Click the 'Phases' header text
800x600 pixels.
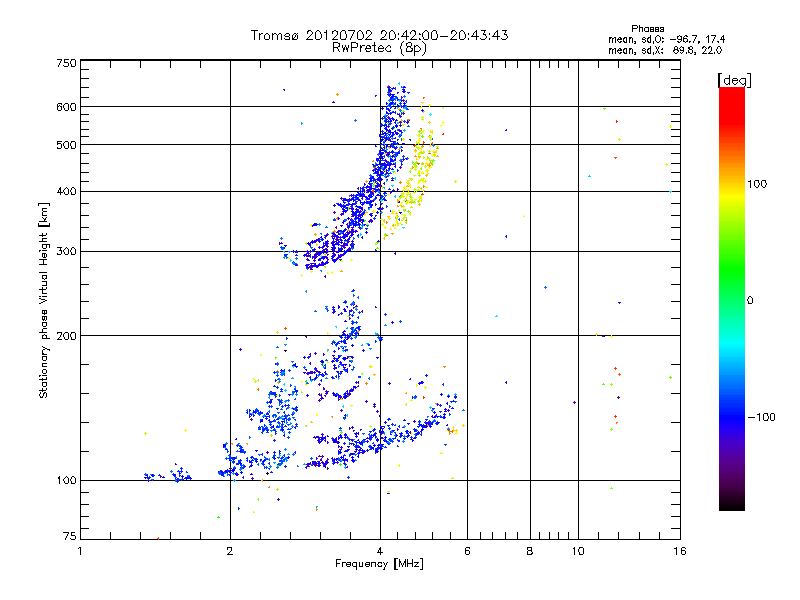647,29
